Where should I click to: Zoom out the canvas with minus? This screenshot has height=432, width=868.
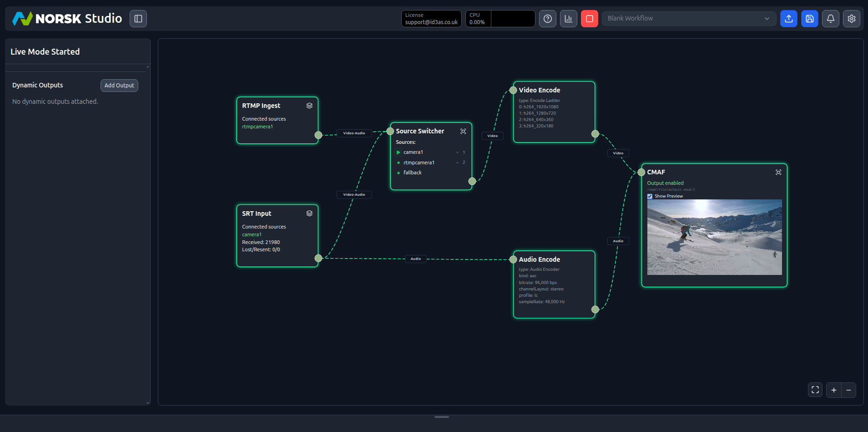click(x=849, y=390)
